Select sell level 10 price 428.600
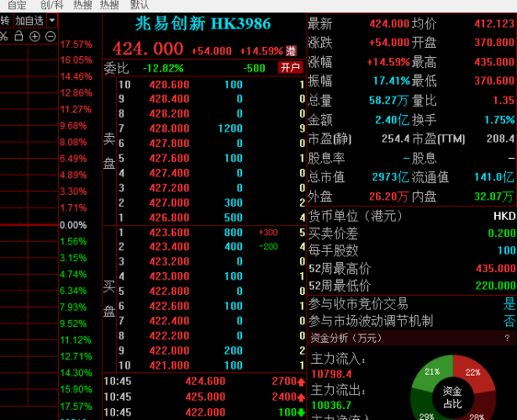Screen dimensions: 517x420 coord(169,85)
